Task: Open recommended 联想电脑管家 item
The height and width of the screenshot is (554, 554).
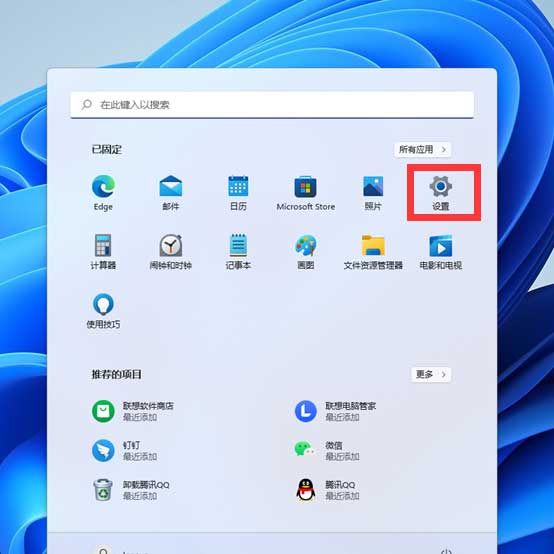Action: coord(335,411)
